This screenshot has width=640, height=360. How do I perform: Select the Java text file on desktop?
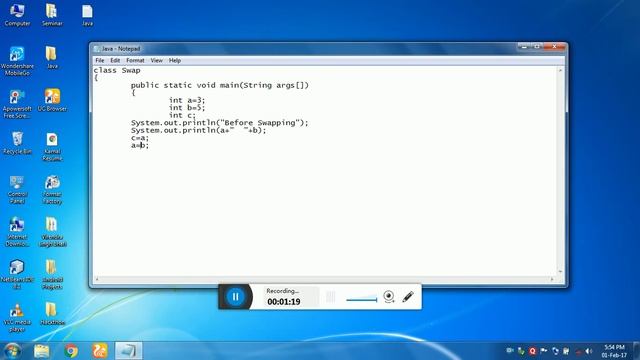pyautogui.click(x=87, y=15)
